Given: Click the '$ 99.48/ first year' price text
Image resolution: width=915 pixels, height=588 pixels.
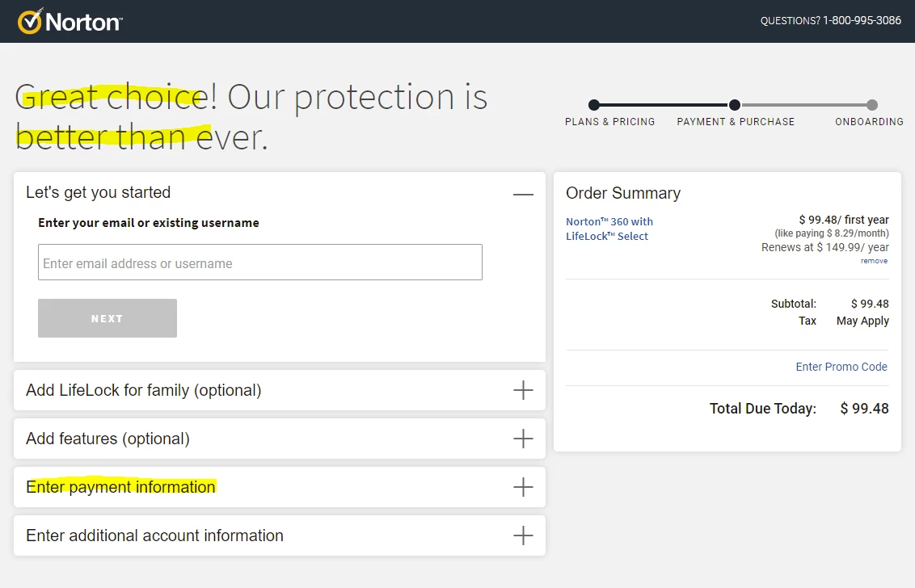Looking at the screenshot, I should 844,220.
